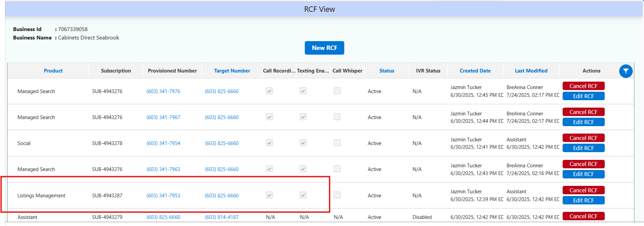Cancel RCF for provisioned number (603) 341-7976
The width and height of the screenshot is (644, 226).
[x=583, y=86]
